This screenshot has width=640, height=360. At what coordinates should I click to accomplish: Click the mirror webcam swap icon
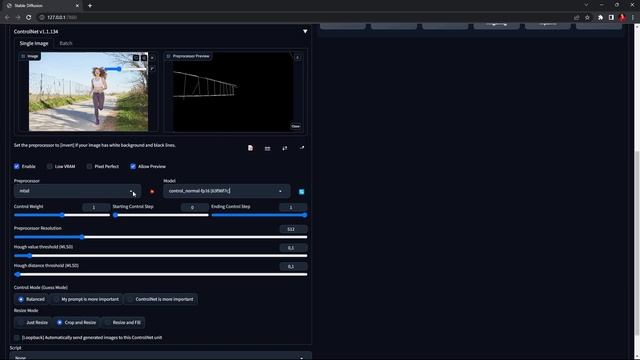(x=284, y=148)
